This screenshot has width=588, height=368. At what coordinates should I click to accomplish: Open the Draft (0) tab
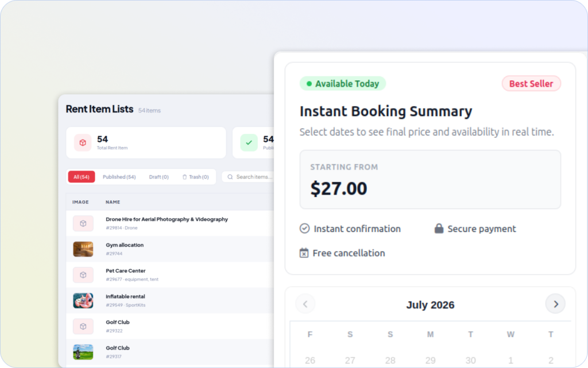158,177
